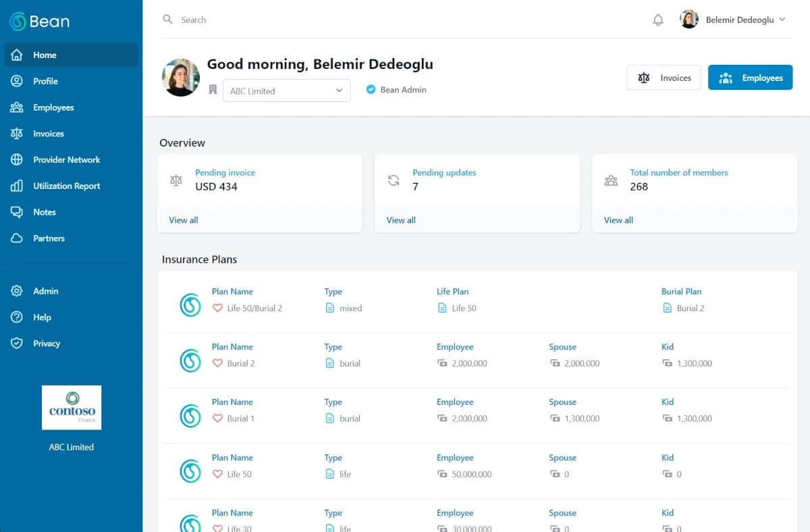The image size is (810, 532).
Task: Open Utilization Report in the sidebar
Action: 66,186
